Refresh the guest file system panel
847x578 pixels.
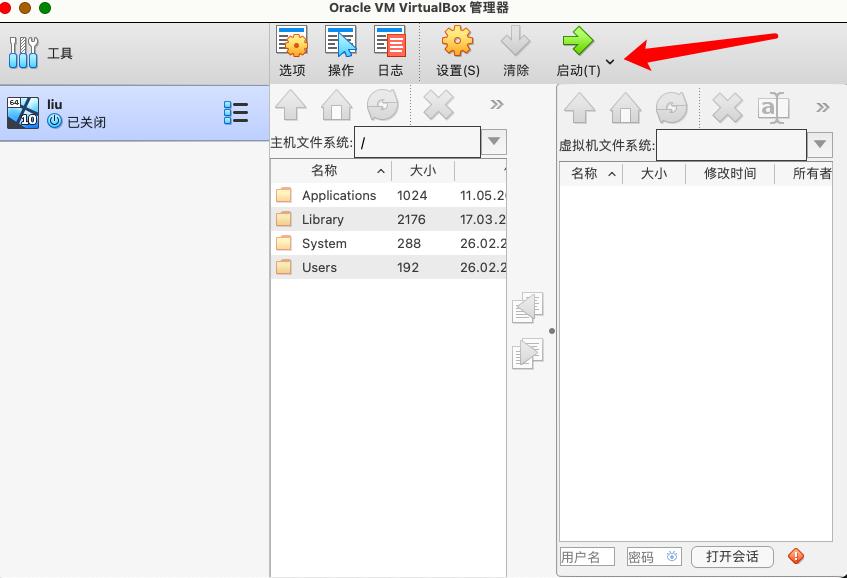[x=671, y=107]
